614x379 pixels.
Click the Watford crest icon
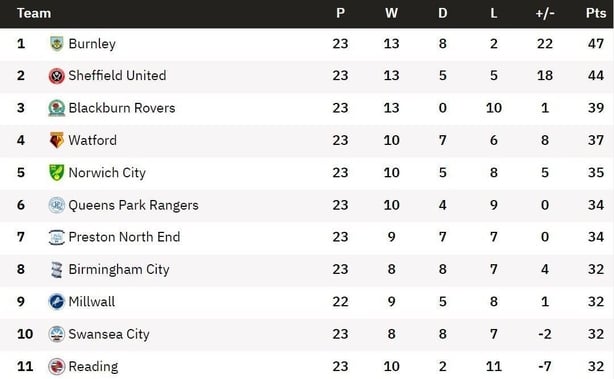click(56, 140)
